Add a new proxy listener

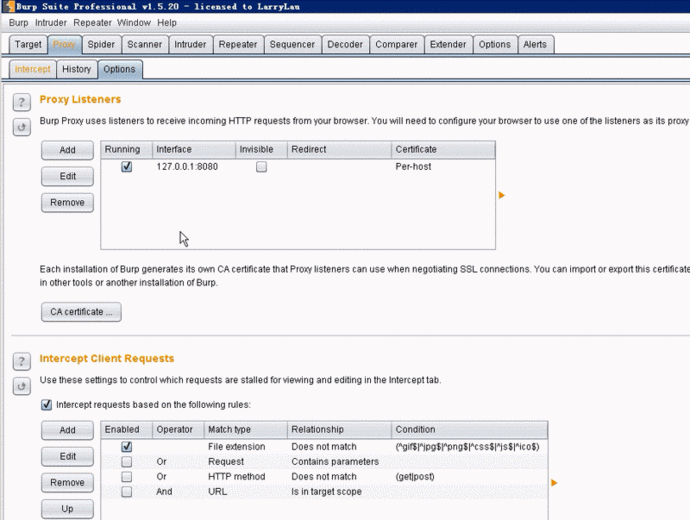pyautogui.click(x=67, y=150)
